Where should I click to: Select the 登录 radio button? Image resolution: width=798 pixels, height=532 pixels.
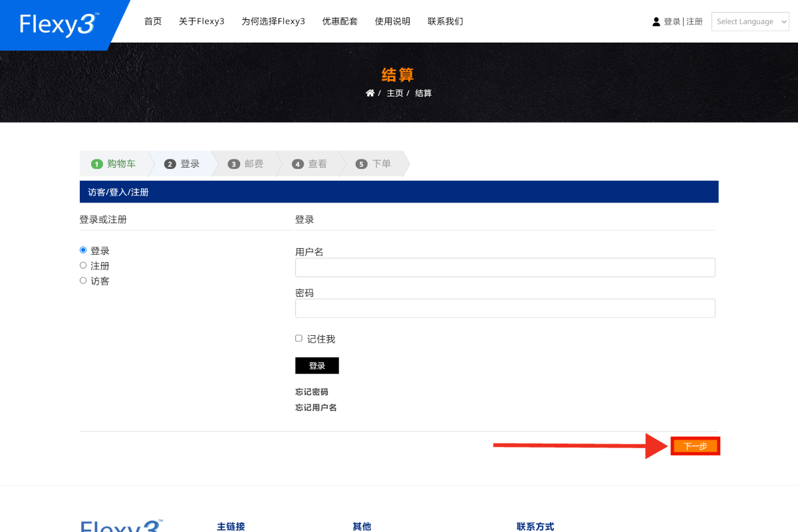tap(83, 250)
